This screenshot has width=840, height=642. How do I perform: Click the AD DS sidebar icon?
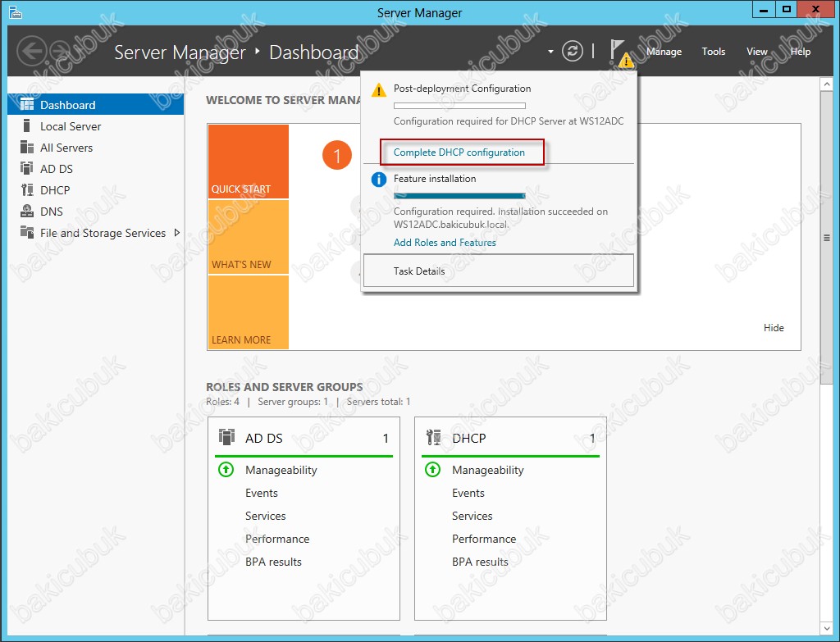tap(27, 168)
